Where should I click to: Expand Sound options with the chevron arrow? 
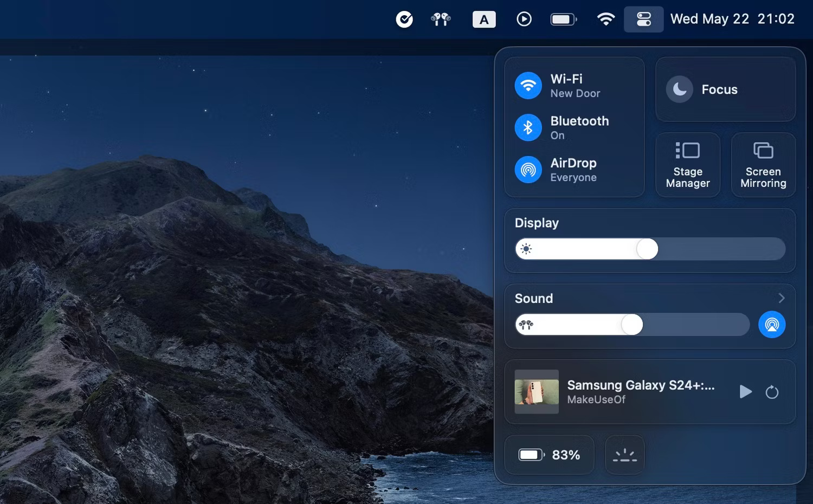pyautogui.click(x=781, y=298)
